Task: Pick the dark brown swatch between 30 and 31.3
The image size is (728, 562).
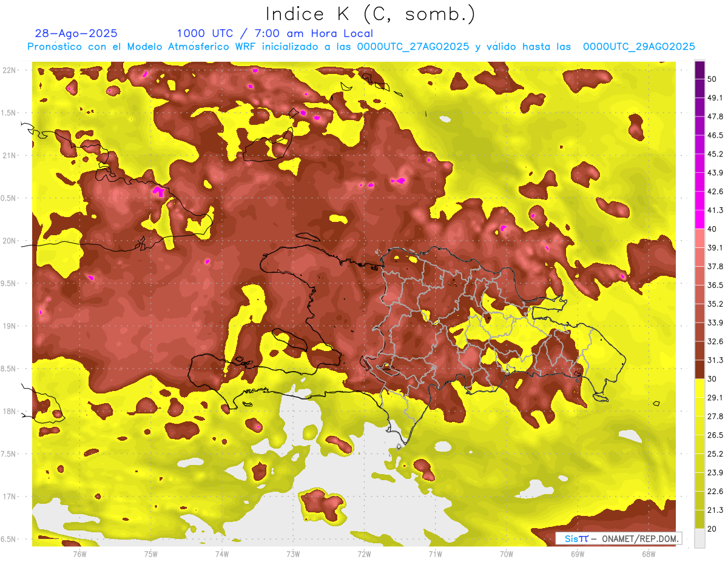Action: (699, 369)
